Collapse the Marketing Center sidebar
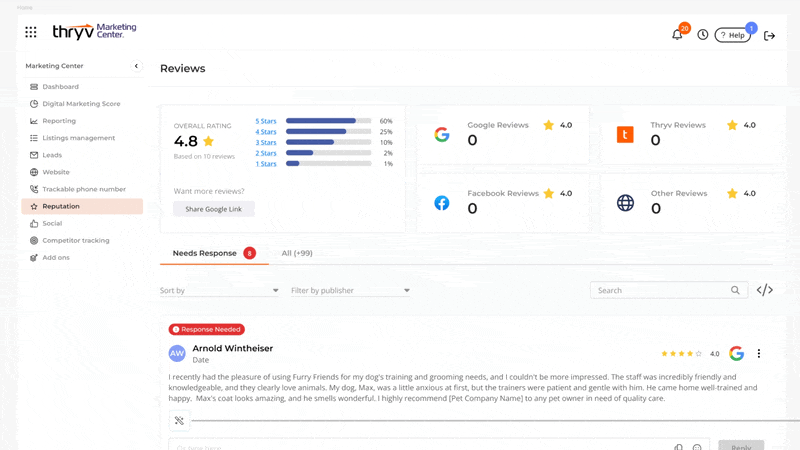Screen dimensions: 800x450 (136, 66)
